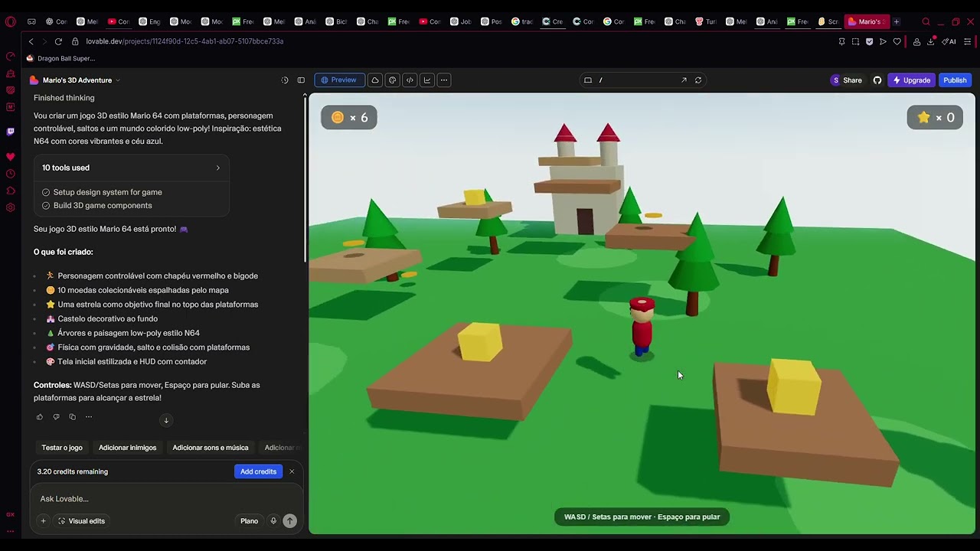This screenshot has height=551, width=980.
Task: Open message more options ellipsis
Action: coord(89,417)
